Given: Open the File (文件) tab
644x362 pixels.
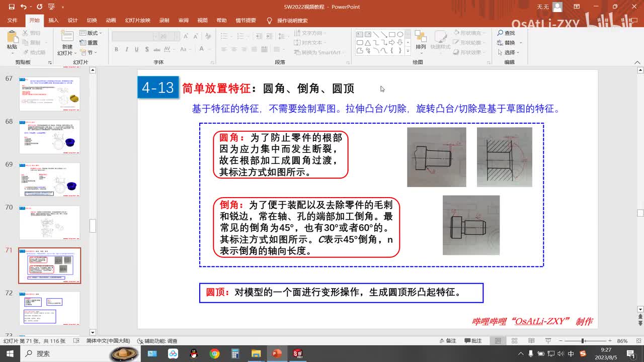Looking at the screenshot, I should click(12, 21).
